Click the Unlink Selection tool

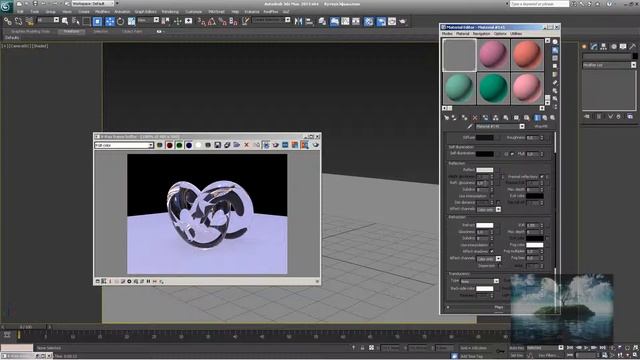(18, 21)
